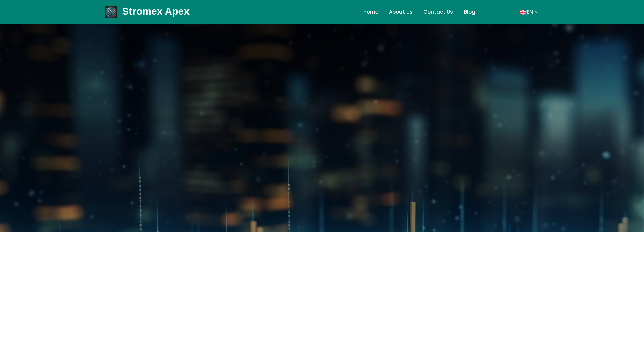Screen dimensions: 644x362
Task: Open the Stromex Apex brand title link
Action: (156, 11)
